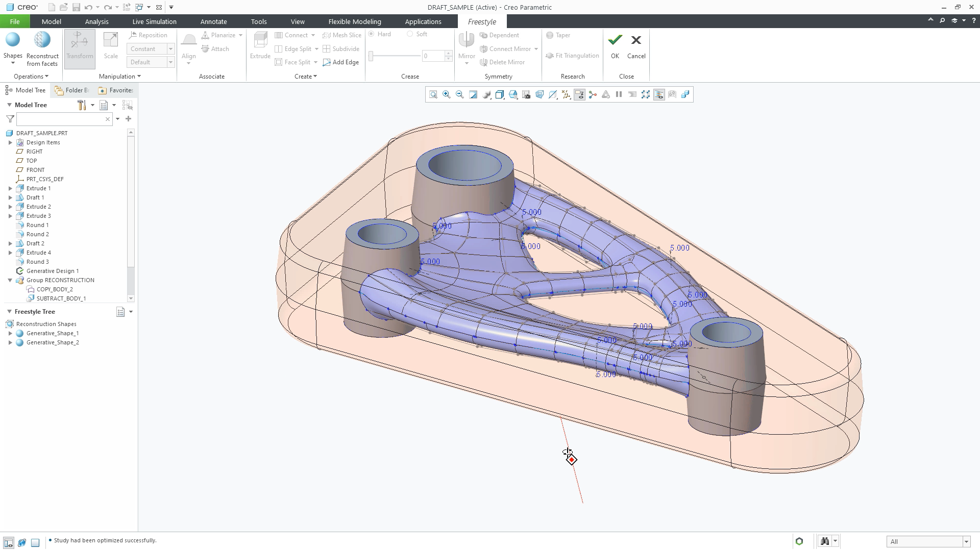Screen dimensions: 980x551
Task: Click the red diamond drag handle in the model view
Action: pyautogui.click(x=572, y=460)
